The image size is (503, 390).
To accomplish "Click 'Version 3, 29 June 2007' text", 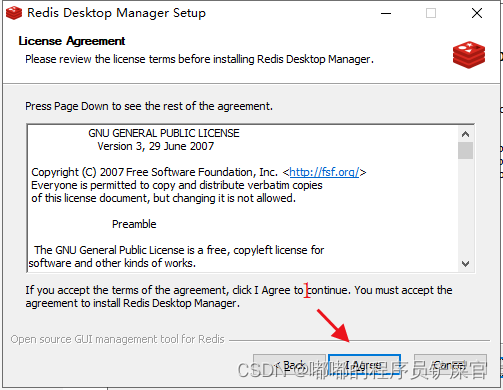I will pos(156,146).
